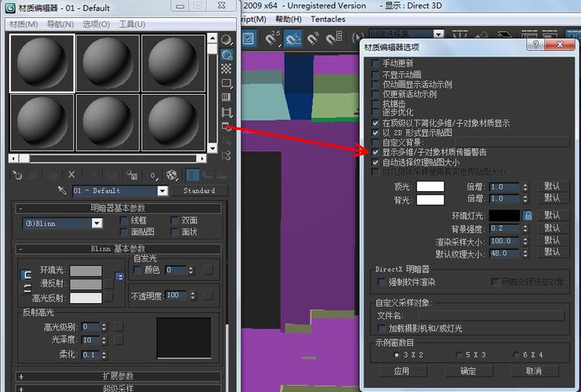Enable the 自定义背景 checkbox
581x392 pixels.
(376, 142)
